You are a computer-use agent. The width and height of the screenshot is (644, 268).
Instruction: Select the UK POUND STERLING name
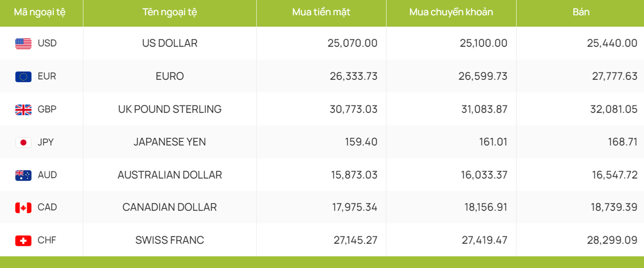point(170,109)
